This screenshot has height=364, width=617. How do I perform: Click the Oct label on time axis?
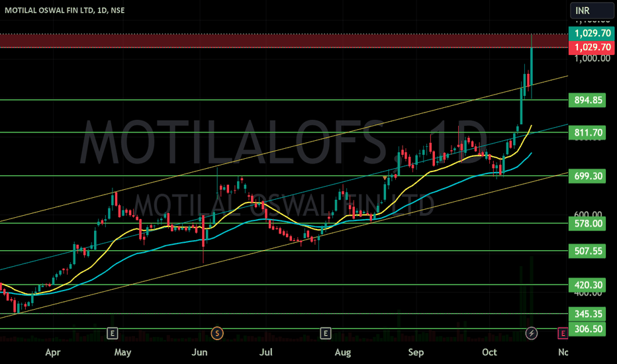pos(489,352)
